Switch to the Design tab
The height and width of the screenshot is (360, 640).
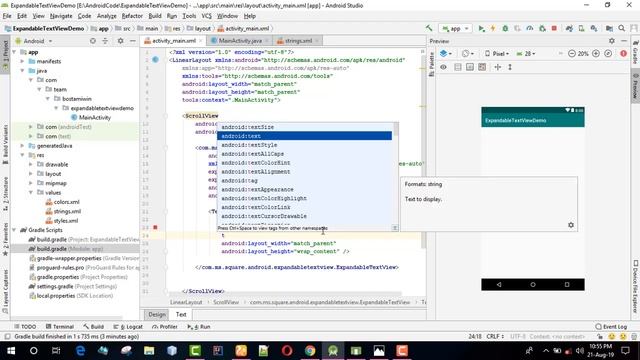point(157,315)
